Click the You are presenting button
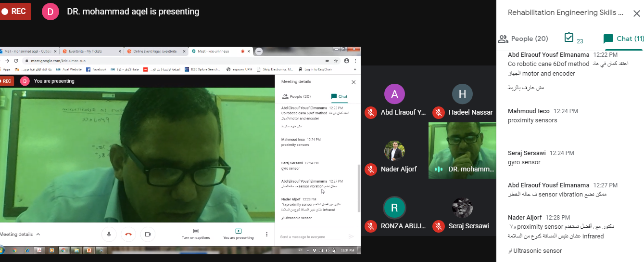The width and height of the screenshot is (644, 262). pos(238,234)
